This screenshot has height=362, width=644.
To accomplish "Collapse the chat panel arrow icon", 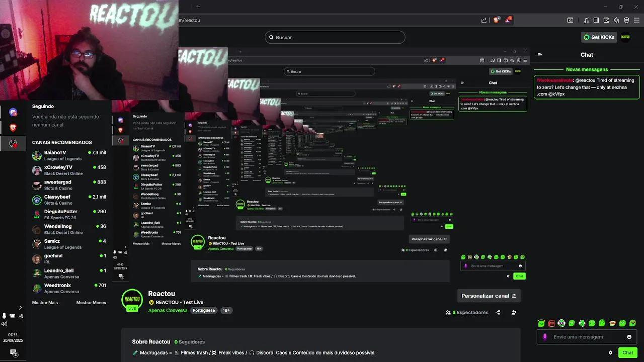I will tap(540, 55).
